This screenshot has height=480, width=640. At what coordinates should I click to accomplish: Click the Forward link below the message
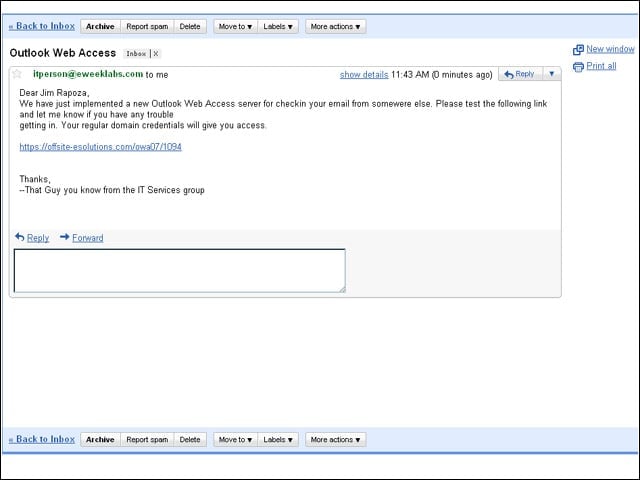coord(88,238)
